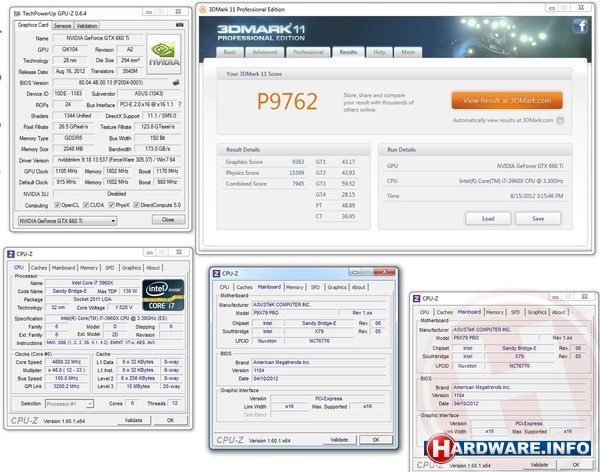Switch to the Sensors tab in GPU-Z
The height and width of the screenshot is (472, 600).
62,26
